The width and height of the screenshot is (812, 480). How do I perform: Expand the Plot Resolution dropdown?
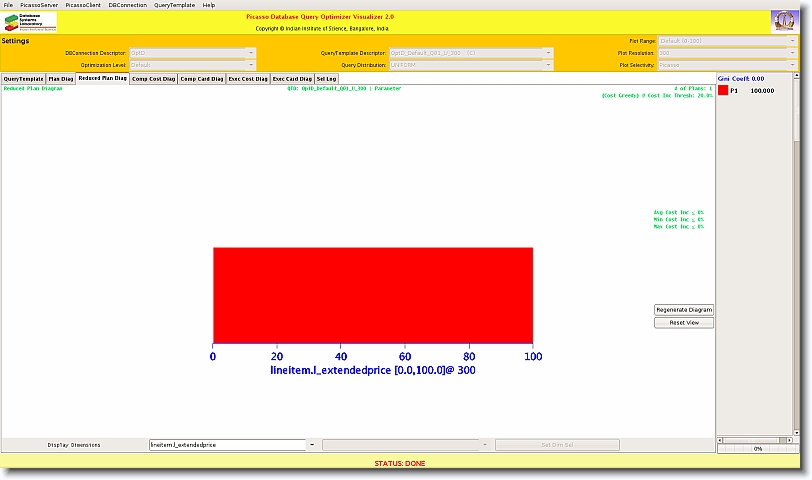pos(794,53)
